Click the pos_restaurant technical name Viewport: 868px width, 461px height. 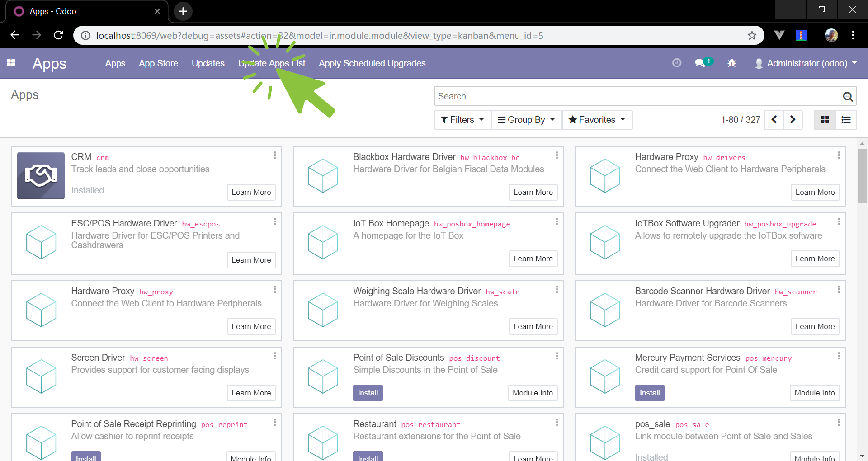(x=430, y=425)
